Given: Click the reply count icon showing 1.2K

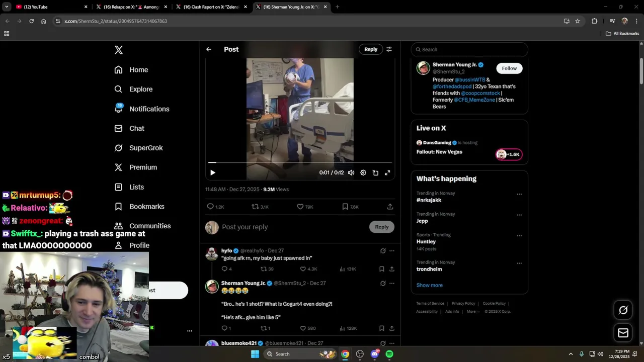Looking at the screenshot, I should pyautogui.click(x=215, y=207).
